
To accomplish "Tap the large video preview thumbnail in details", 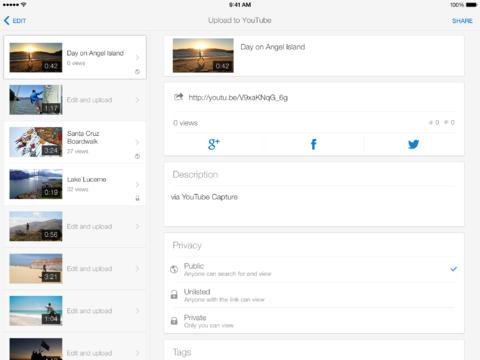I will (x=203, y=55).
